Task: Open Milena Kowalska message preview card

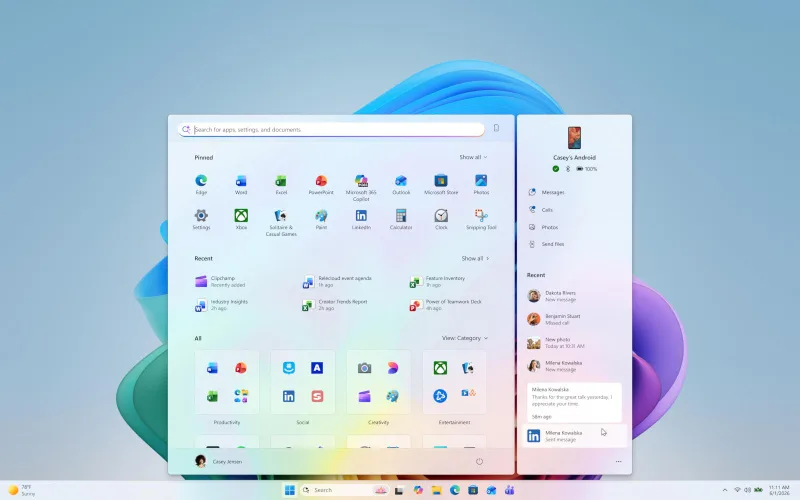Action: 574,403
